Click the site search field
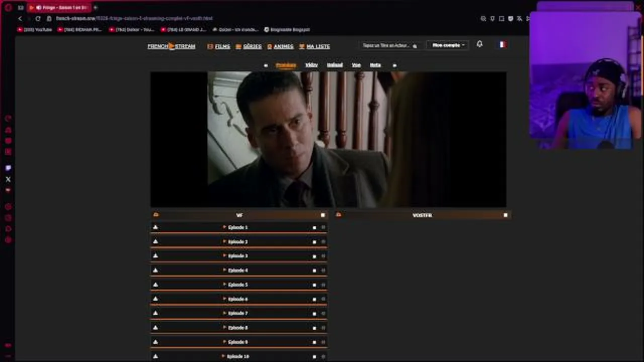Image resolution: width=644 pixels, height=362 pixels. click(390, 46)
